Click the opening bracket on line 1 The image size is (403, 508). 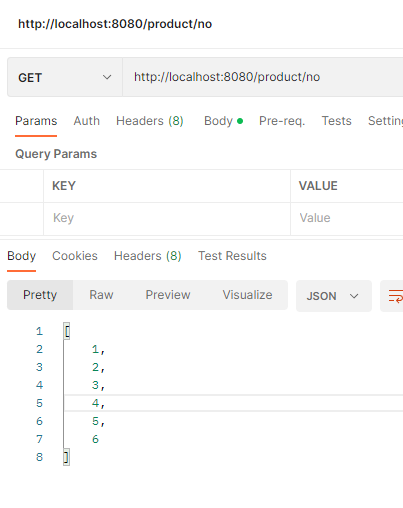[x=67, y=331]
